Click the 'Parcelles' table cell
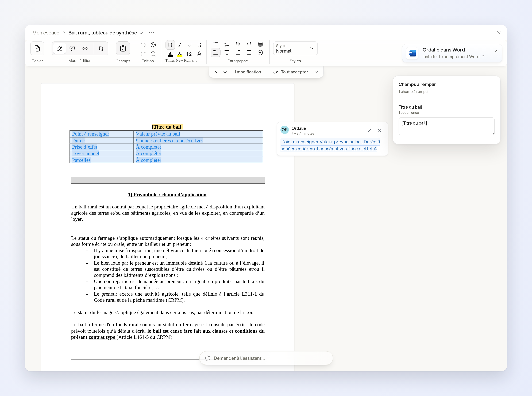 [x=102, y=160]
